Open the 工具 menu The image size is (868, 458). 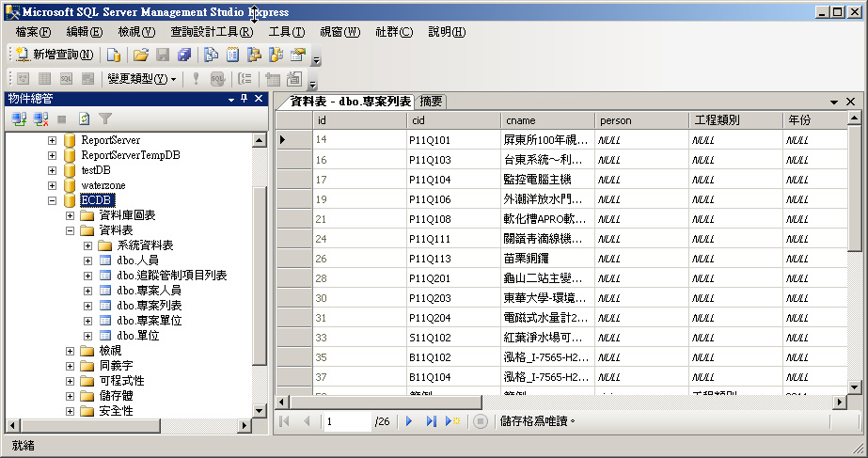pyautogui.click(x=286, y=32)
